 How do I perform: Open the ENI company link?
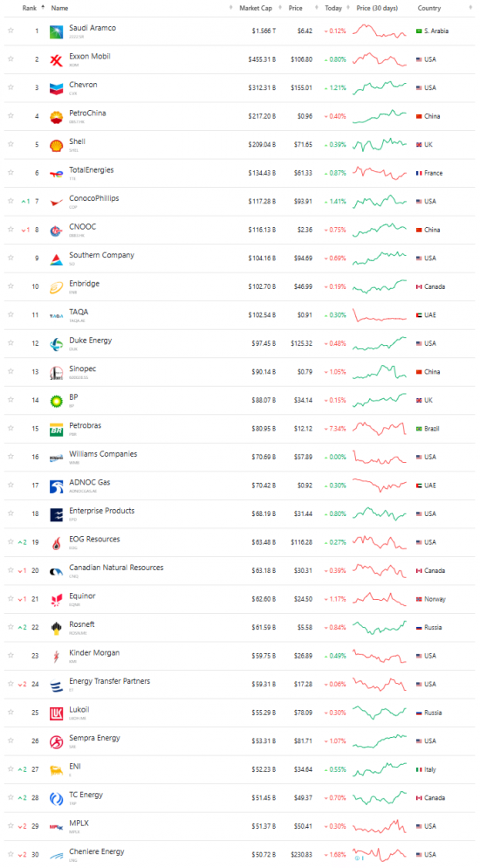pos(75,766)
